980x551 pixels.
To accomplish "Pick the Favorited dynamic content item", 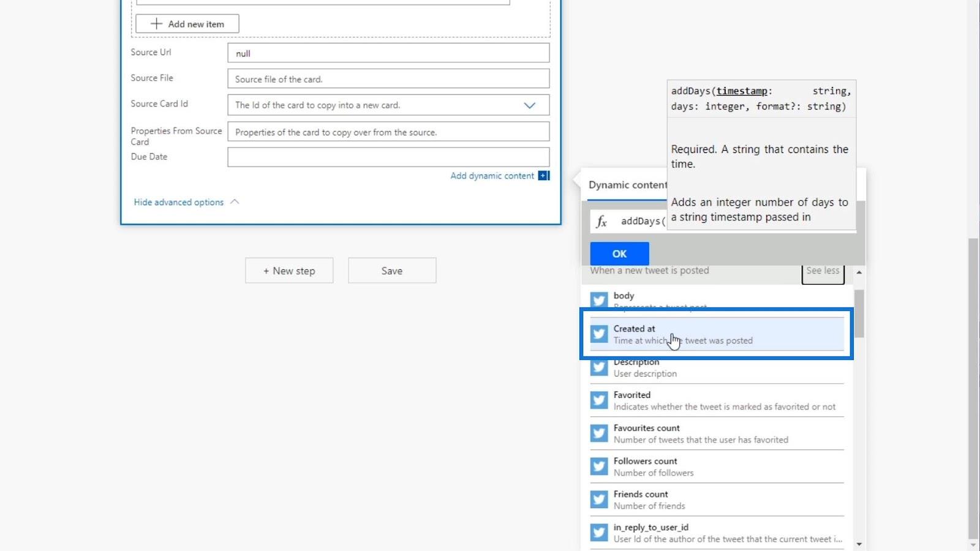I will point(717,400).
